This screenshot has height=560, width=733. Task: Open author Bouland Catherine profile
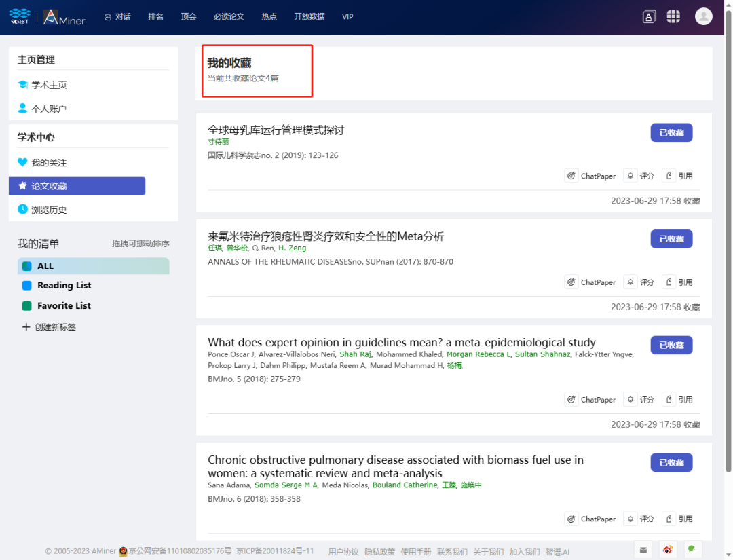(x=405, y=485)
